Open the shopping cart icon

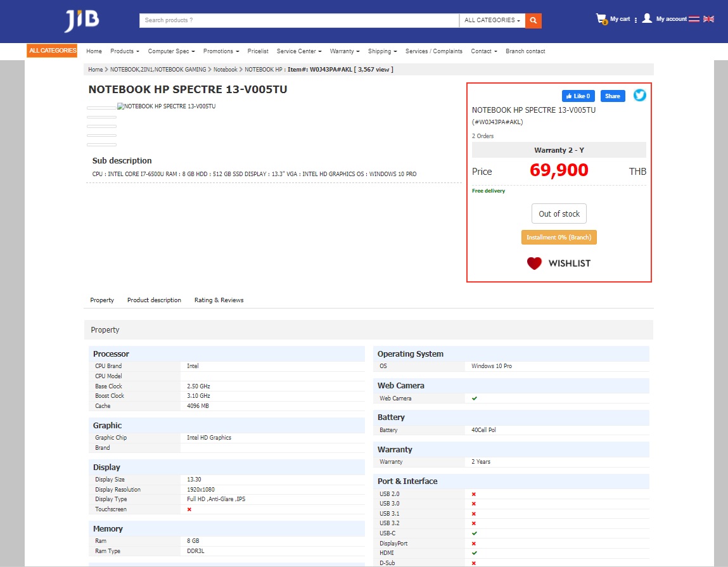click(x=601, y=19)
